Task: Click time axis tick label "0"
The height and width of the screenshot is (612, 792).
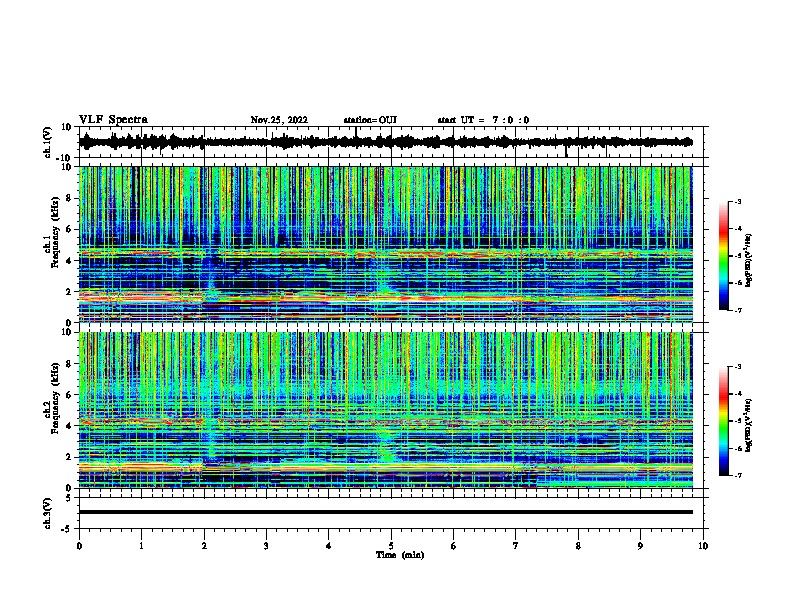Action: tap(79, 546)
